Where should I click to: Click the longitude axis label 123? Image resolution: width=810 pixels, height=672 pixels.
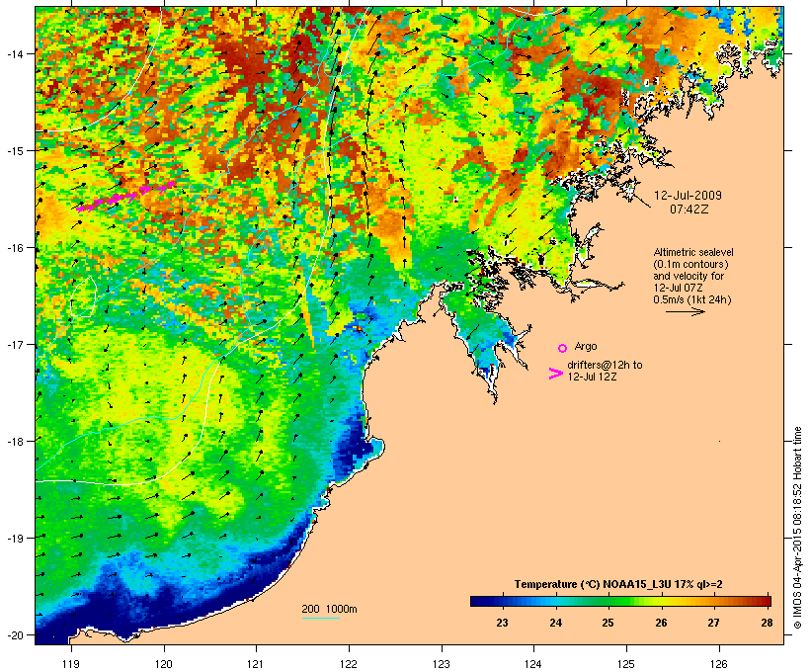click(442, 664)
